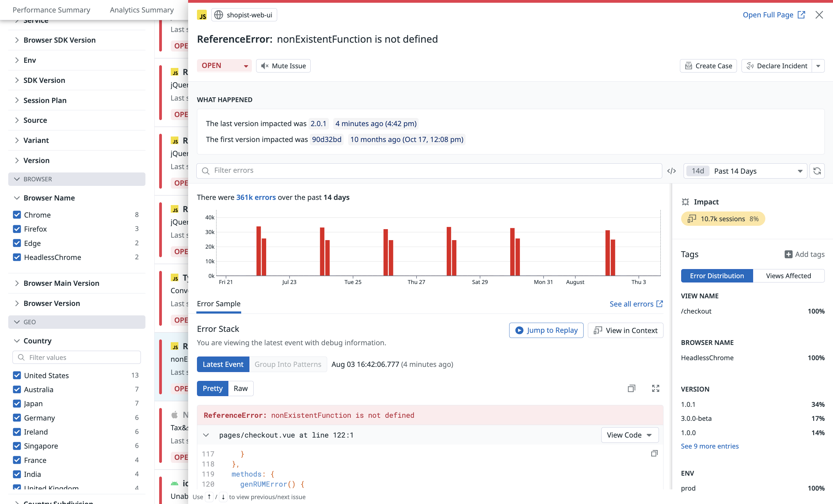Expand the Browser SDK Version facet
Screen dimensions: 833x504
(x=59, y=40)
